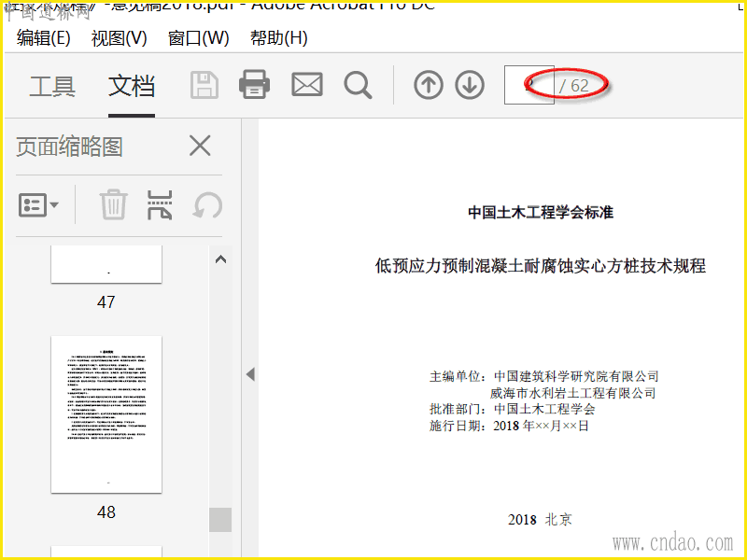Open the search magnifier tool
This screenshot has width=747, height=560.
[x=358, y=85]
